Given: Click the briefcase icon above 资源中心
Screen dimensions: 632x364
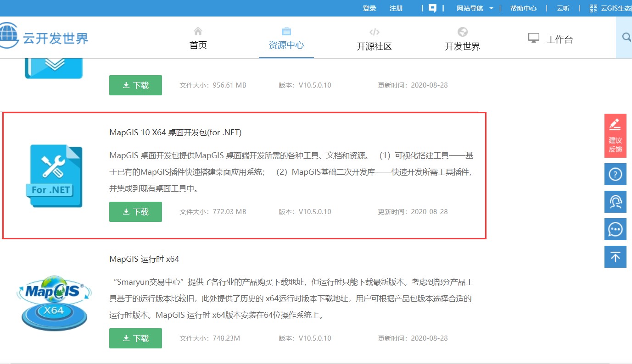Looking at the screenshot, I should tap(286, 31).
